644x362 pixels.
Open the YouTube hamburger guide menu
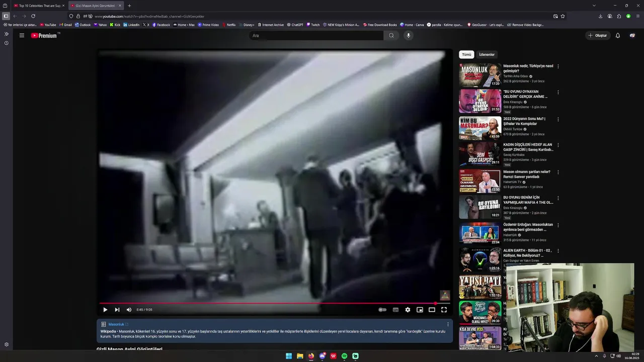[x=22, y=35]
